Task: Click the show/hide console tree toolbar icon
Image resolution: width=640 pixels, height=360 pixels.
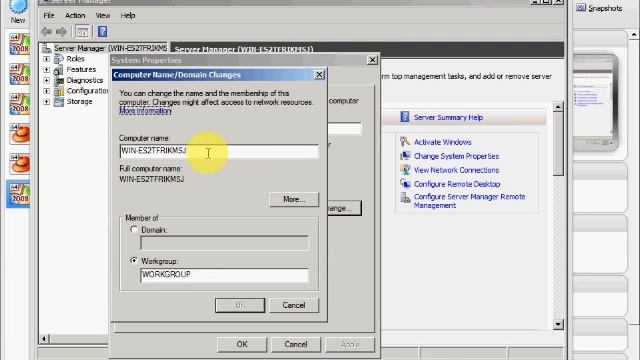Action: 82,31
